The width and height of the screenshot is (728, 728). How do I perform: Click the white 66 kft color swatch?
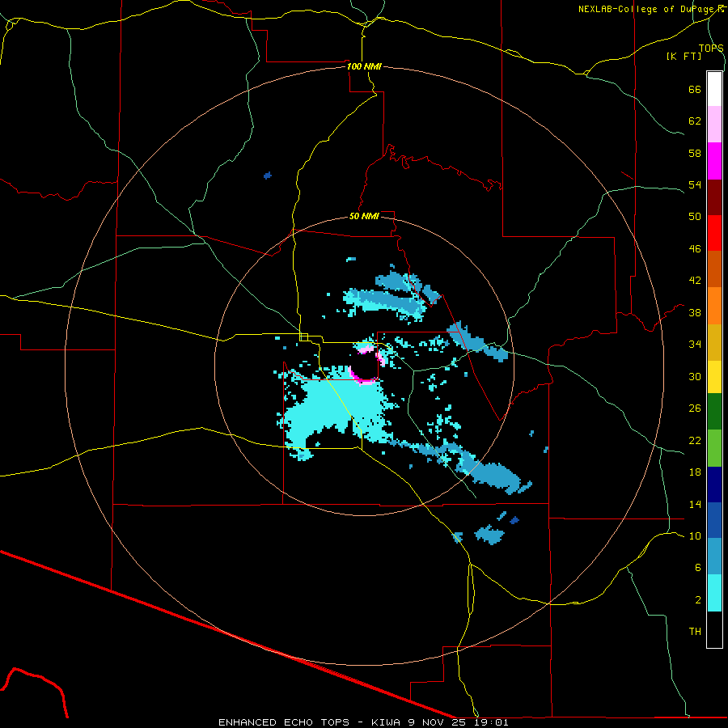[x=714, y=89]
